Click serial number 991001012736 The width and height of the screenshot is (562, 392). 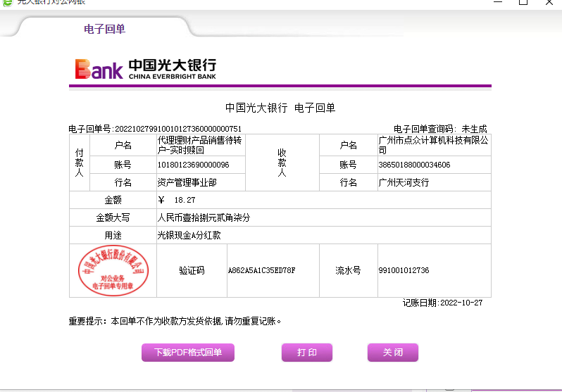404,270
